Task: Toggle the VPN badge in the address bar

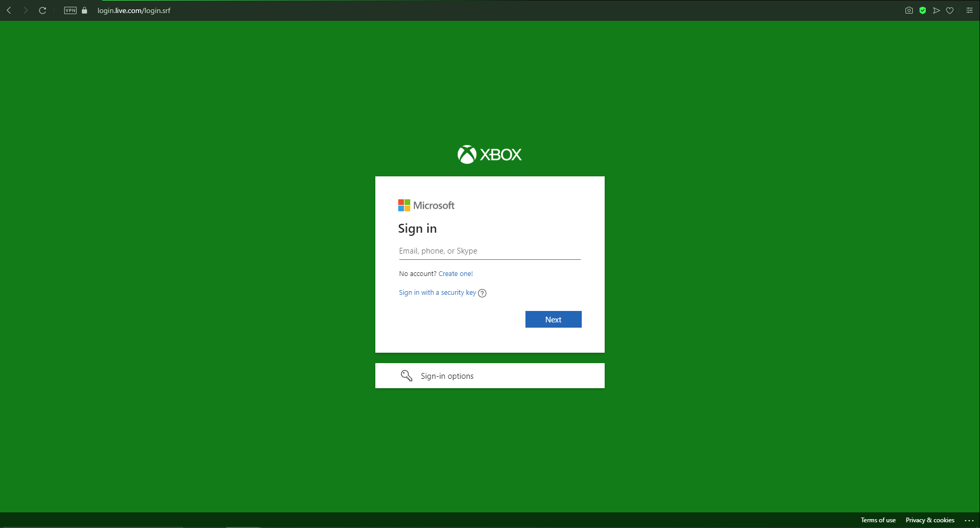Action: tap(69, 10)
